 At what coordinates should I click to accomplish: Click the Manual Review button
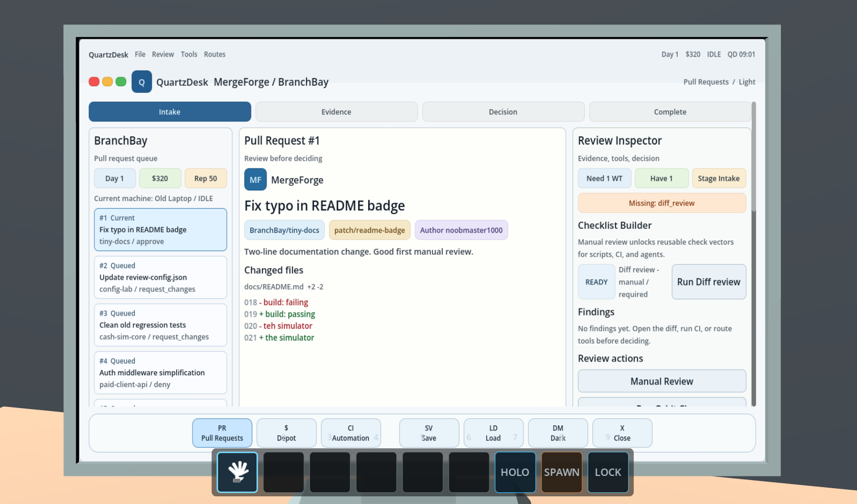[662, 381]
